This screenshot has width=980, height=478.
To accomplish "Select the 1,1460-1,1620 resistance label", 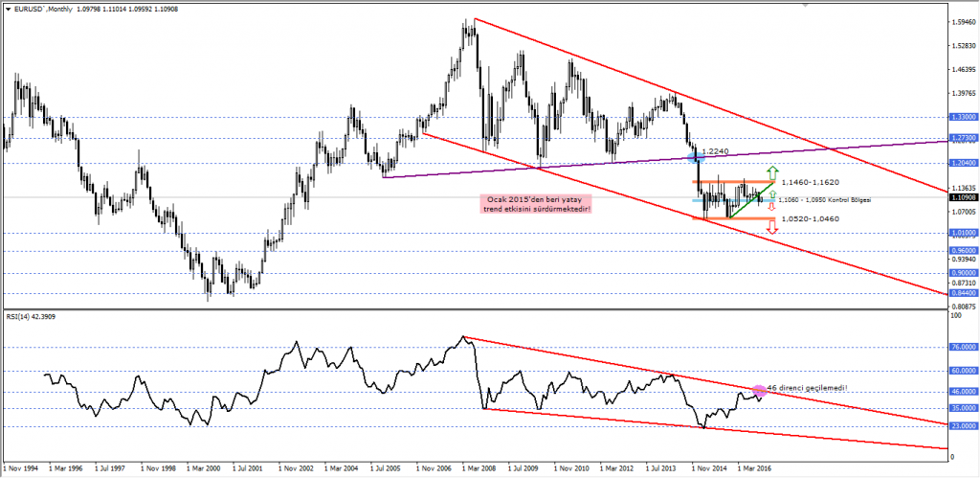I will pos(813,182).
